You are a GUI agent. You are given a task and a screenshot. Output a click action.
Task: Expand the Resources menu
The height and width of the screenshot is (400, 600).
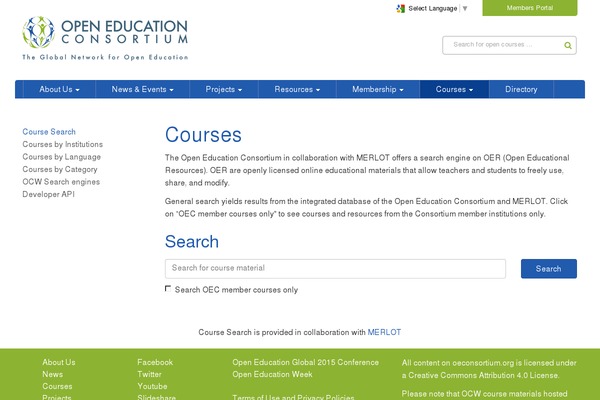tap(297, 89)
